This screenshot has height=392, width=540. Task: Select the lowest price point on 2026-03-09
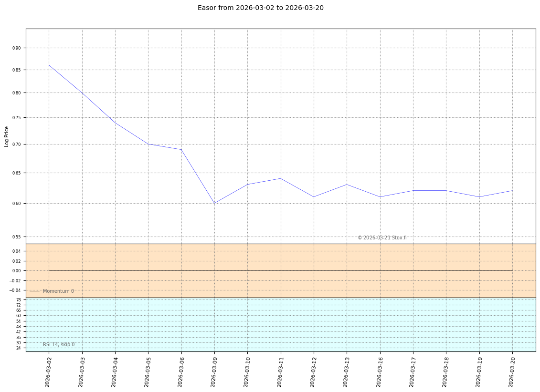click(214, 203)
